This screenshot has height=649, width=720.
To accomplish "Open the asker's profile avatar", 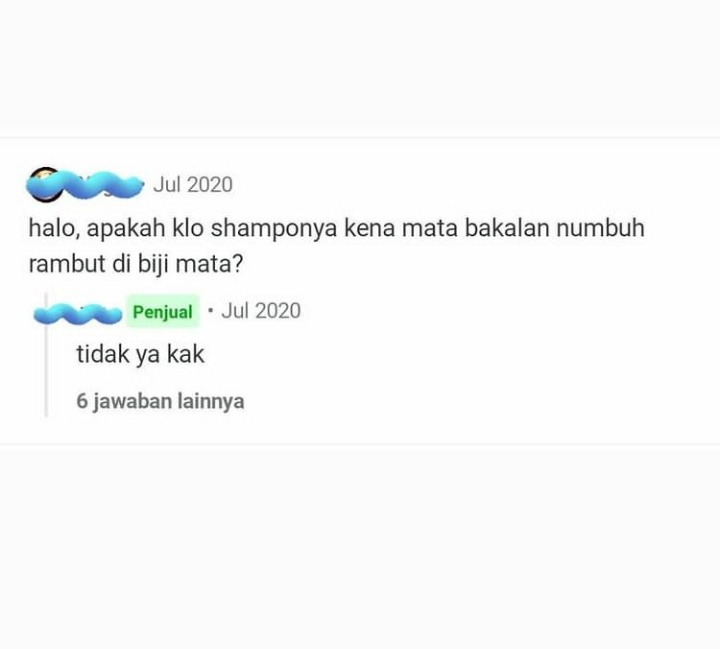I will [44, 185].
